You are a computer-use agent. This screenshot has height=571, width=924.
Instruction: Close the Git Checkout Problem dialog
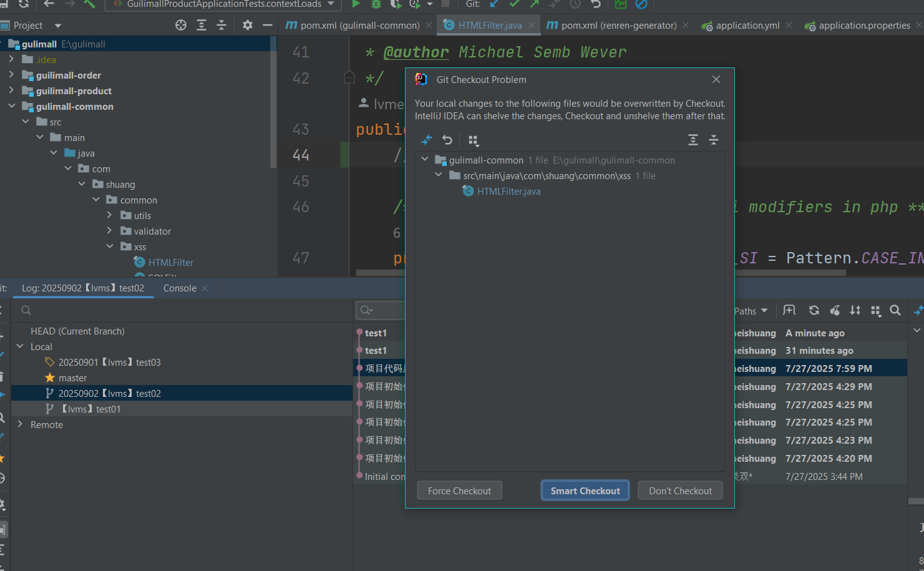pyautogui.click(x=716, y=79)
